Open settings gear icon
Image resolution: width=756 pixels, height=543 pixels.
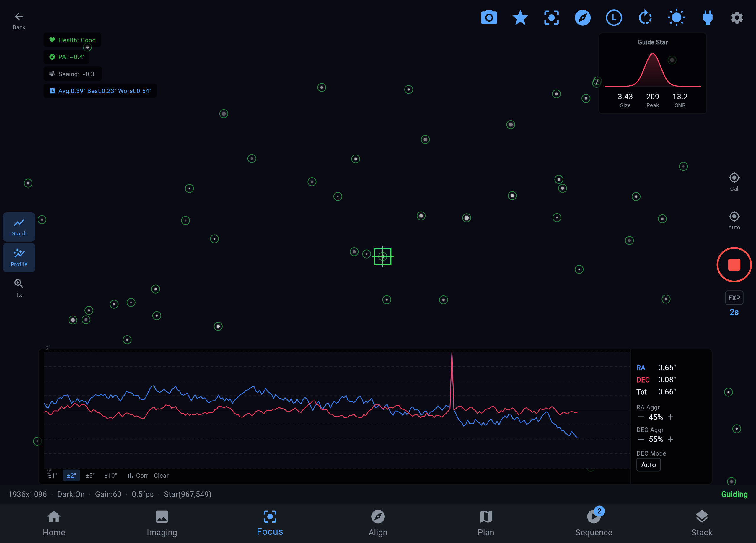[x=737, y=18]
